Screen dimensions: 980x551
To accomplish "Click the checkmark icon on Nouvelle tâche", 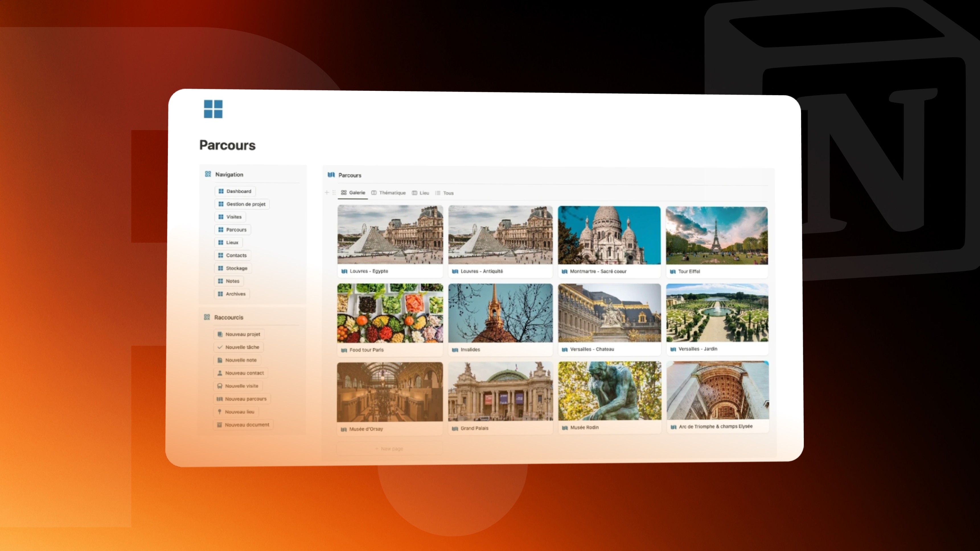I will 220,347.
